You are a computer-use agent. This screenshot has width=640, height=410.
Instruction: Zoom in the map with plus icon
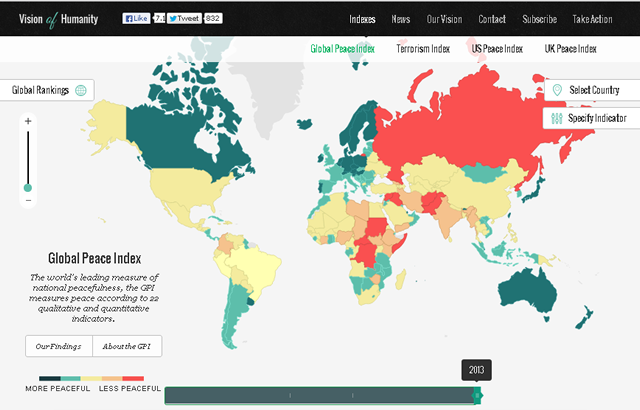click(x=28, y=121)
